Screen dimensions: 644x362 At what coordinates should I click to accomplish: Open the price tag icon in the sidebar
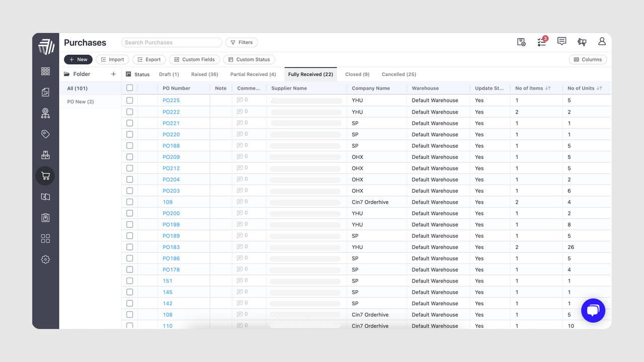pos(45,134)
